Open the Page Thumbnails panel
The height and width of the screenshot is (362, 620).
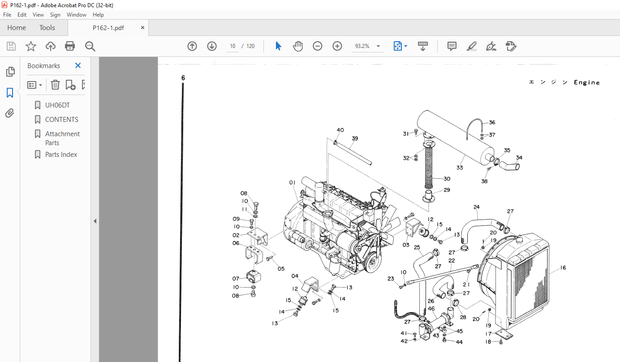click(10, 72)
